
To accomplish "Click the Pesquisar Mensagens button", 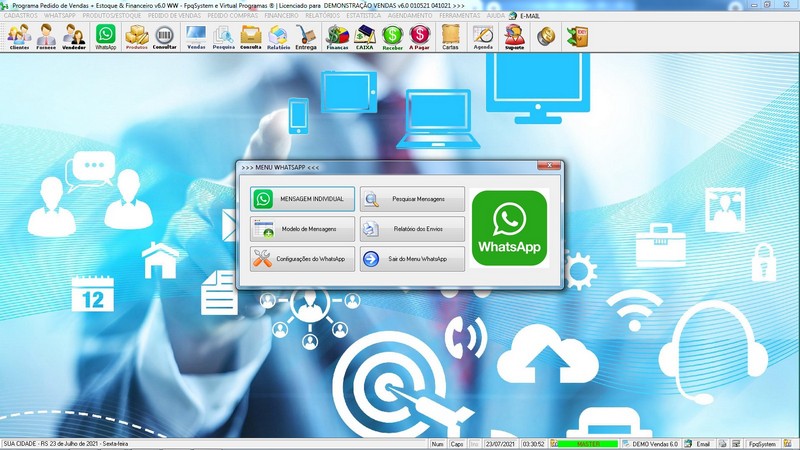I will click(412, 199).
